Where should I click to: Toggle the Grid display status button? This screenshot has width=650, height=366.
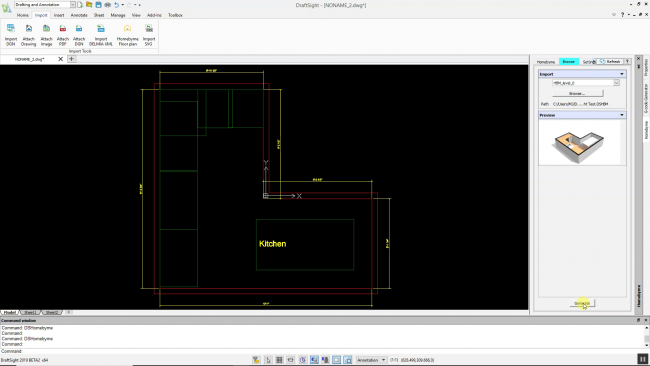pos(279,360)
